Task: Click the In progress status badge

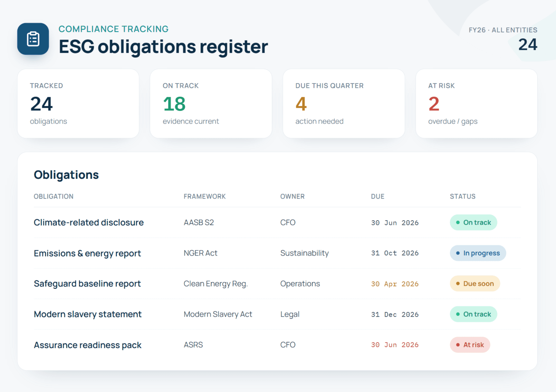Action: (x=478, y=253)
